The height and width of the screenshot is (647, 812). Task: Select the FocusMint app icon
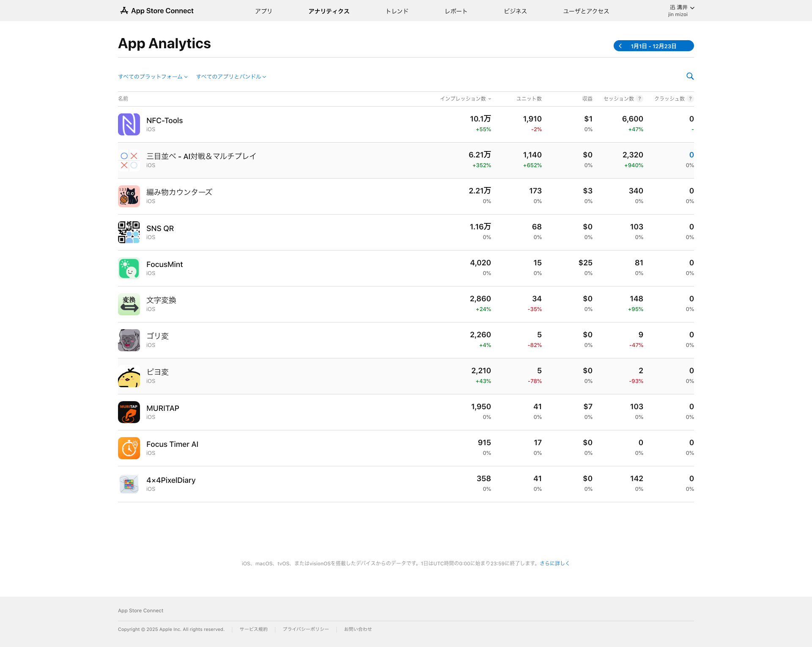point(129,268)
